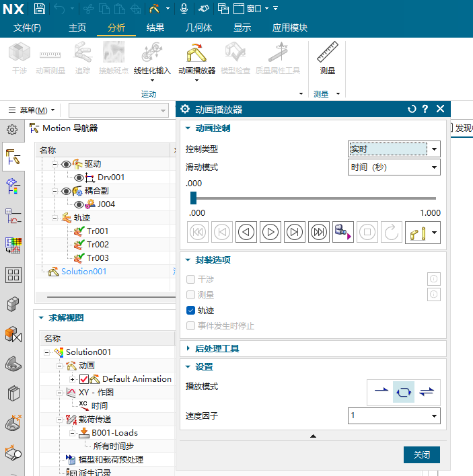Viewport: 473px width, 476px height.
Task: Open the 速度因子 dropdown
Action: [394, 416]
